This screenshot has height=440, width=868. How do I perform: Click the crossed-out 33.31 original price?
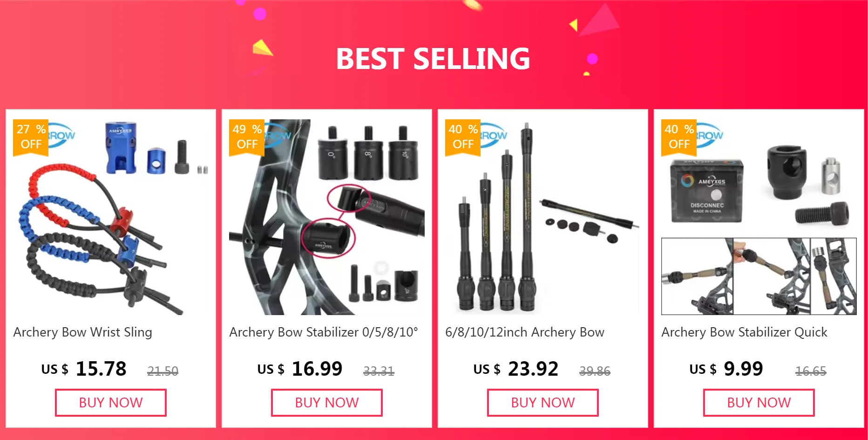(x=379, y=371)
